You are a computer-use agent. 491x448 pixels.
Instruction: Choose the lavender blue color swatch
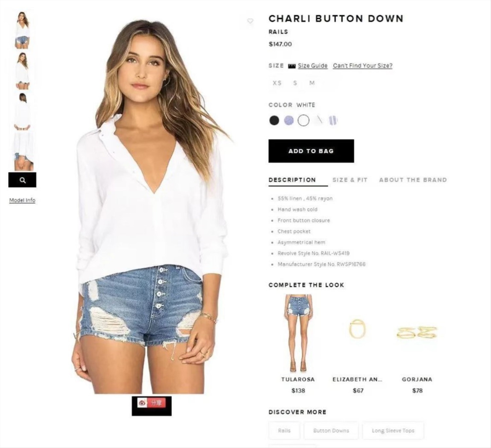(289, 121)
